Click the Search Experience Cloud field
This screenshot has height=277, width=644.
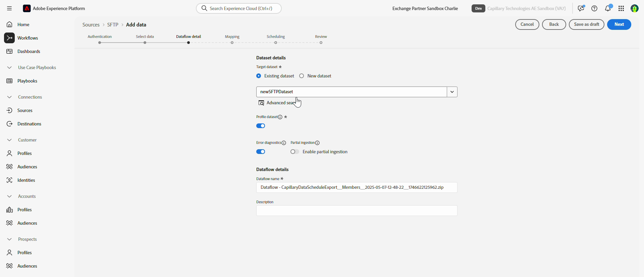click(x=239, y=8)
